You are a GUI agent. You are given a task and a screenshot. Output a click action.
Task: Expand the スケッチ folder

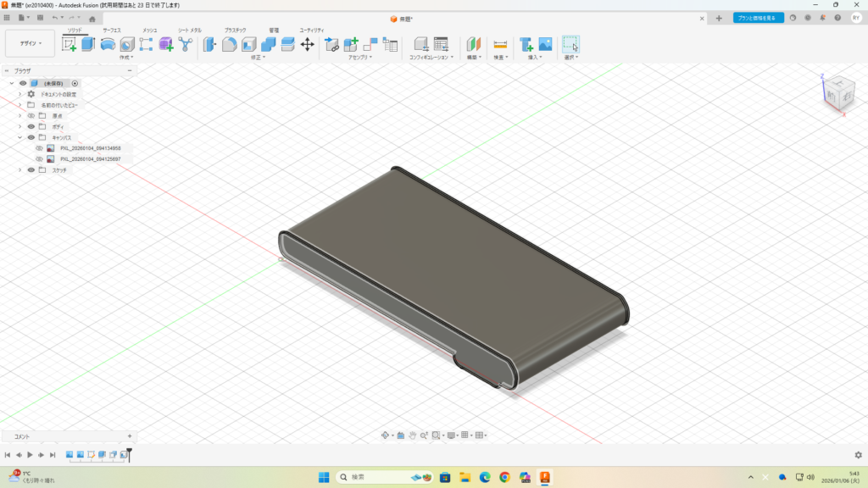19,169
